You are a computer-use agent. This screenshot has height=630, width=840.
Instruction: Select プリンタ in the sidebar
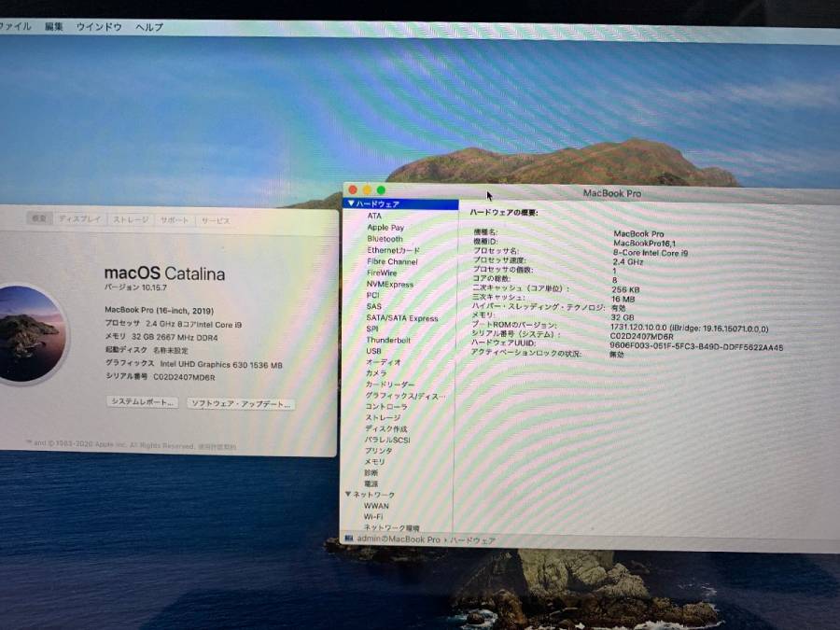(379, 451)
